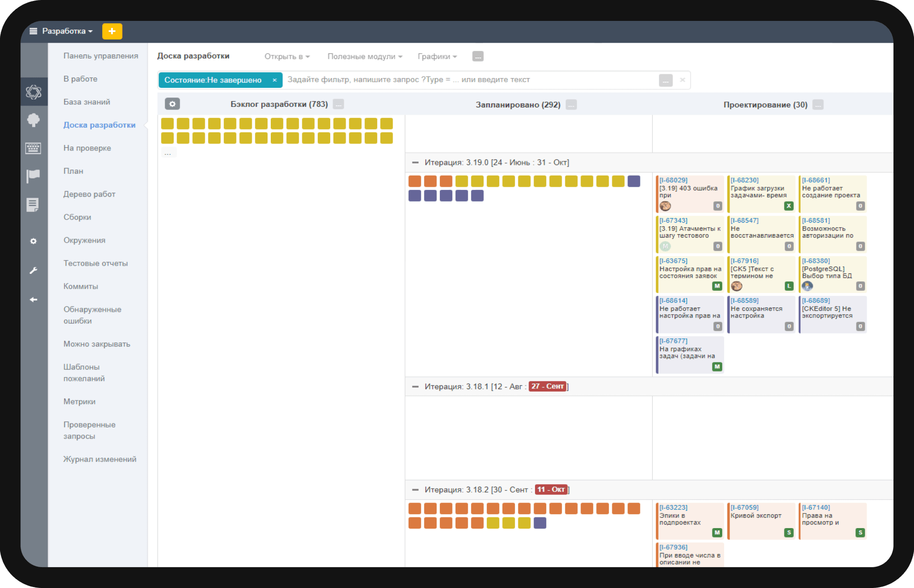Collapse the Итерация 3.18.2 section
Image resolution: width=914 pixels, height=588 pixels.
[x=415, y=490]
